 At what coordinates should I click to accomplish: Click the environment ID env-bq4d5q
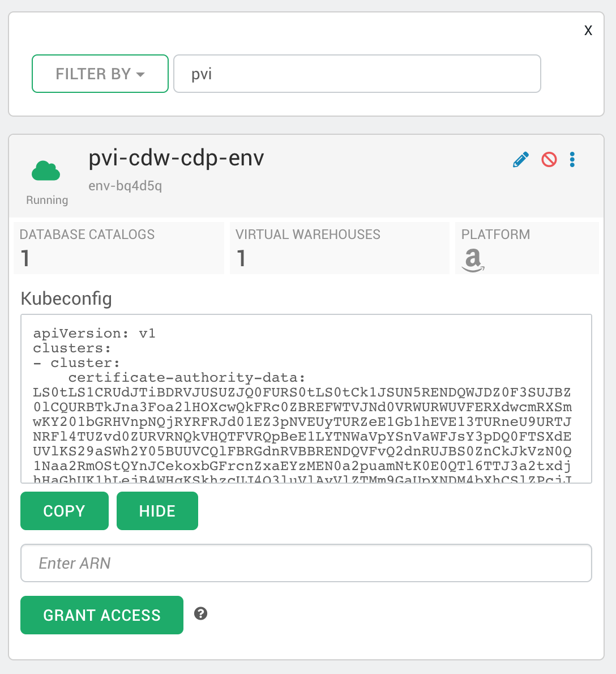(x=125, y=186)
